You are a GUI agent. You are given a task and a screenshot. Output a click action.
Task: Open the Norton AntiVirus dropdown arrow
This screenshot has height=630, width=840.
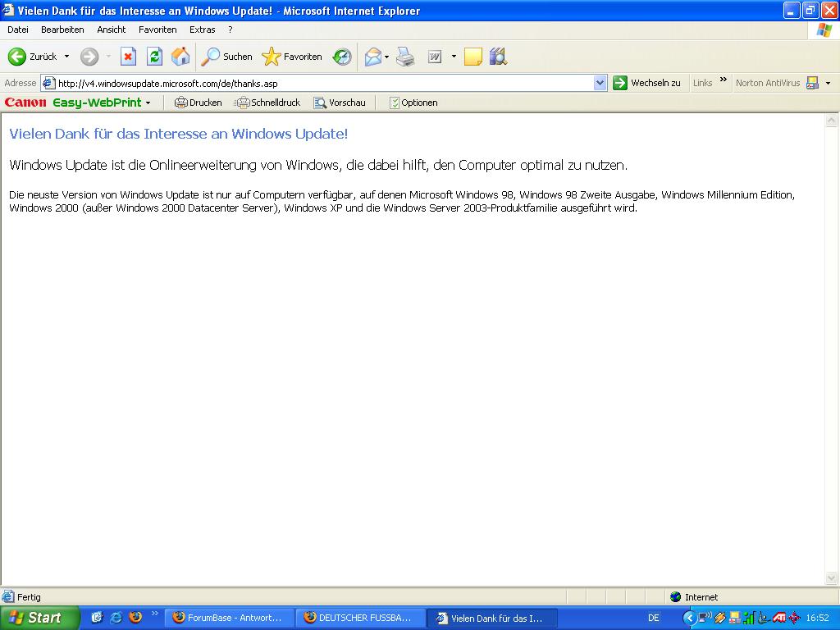(828, 83)
